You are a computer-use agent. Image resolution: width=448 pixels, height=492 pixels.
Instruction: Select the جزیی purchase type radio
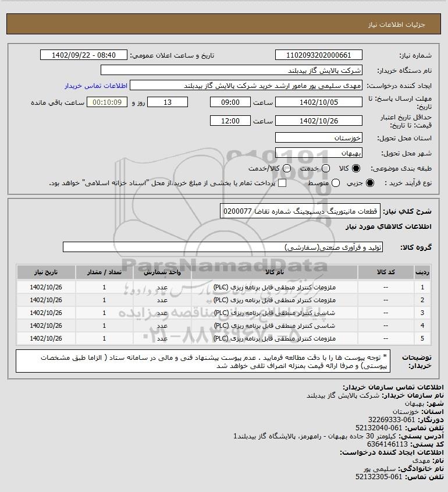coord(370,183)
